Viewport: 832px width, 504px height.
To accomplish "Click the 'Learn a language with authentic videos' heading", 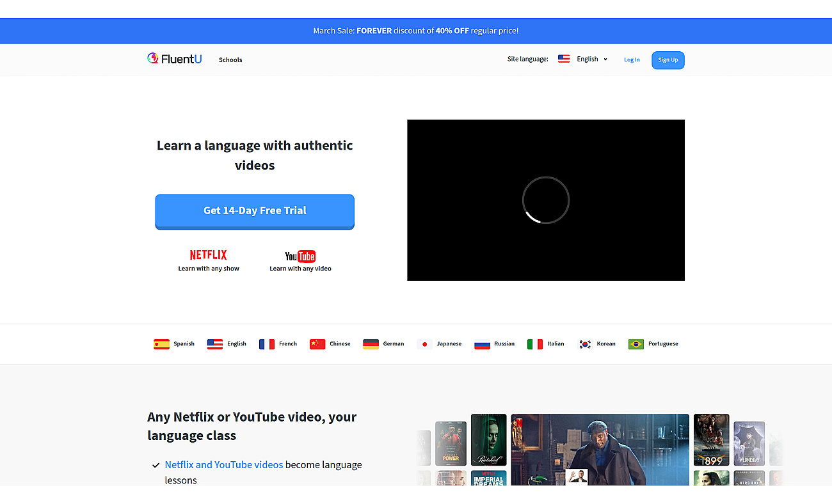I will point(255,155).
